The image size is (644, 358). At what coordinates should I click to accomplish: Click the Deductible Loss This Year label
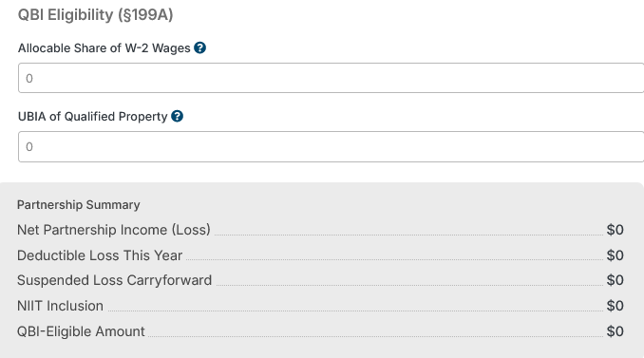pos(100,255)
